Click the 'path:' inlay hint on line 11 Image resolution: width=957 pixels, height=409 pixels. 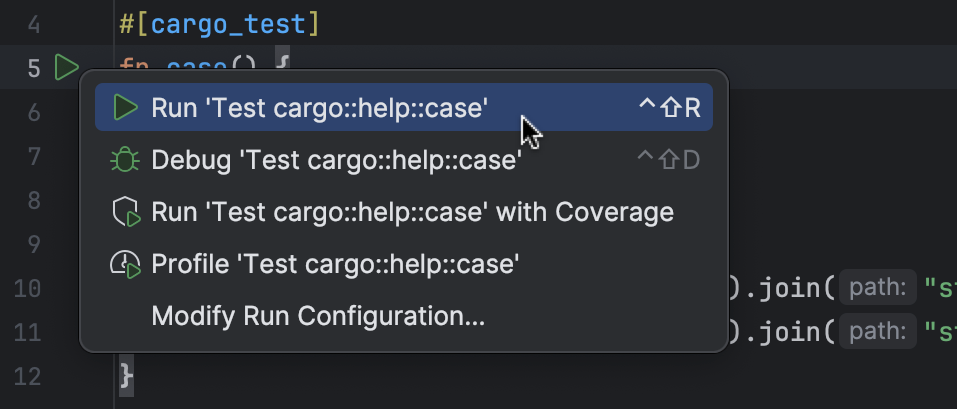pos(877,332)
